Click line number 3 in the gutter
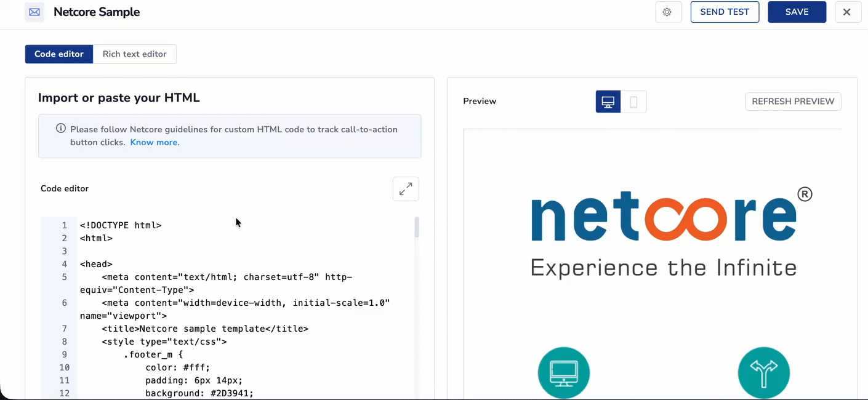Image resolution: width=868 pixels, height=400 pixels. [64, 251]
